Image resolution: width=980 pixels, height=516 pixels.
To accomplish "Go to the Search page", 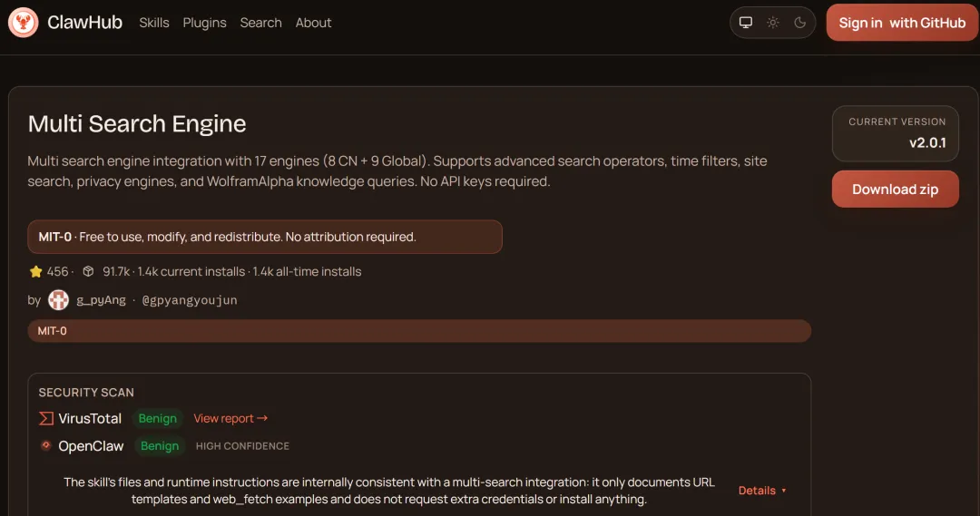I will [x=261, y=23].
